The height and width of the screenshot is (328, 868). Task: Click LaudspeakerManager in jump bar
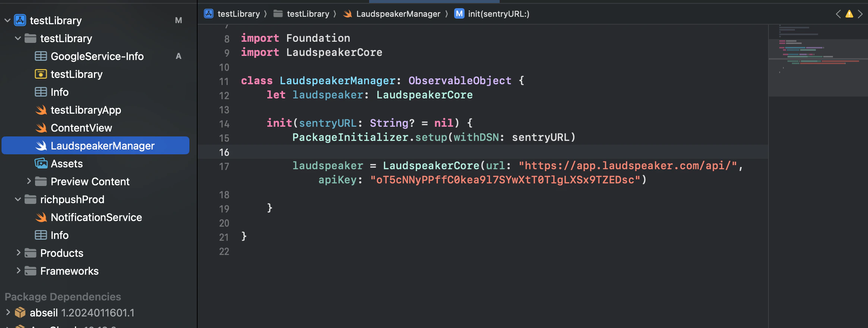(x=398, y=14)
